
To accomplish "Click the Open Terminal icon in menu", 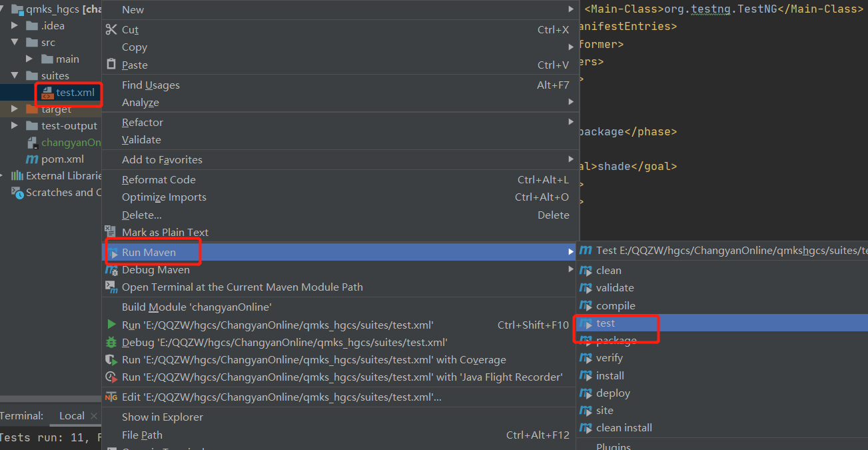I will 111,287.
